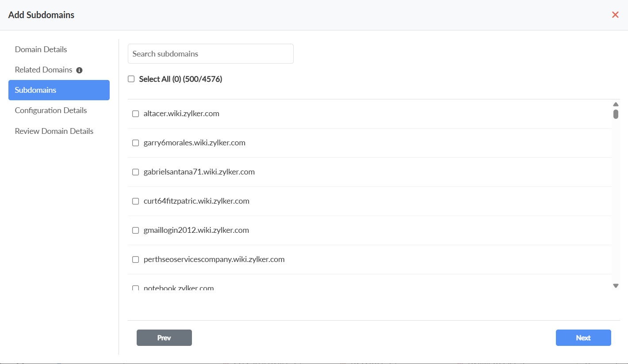Viewport: 628px width, 364px height.
Task: Check curt64fitzpatric.wiki.zylker.com subdomain box
Action: pos(136,201)
